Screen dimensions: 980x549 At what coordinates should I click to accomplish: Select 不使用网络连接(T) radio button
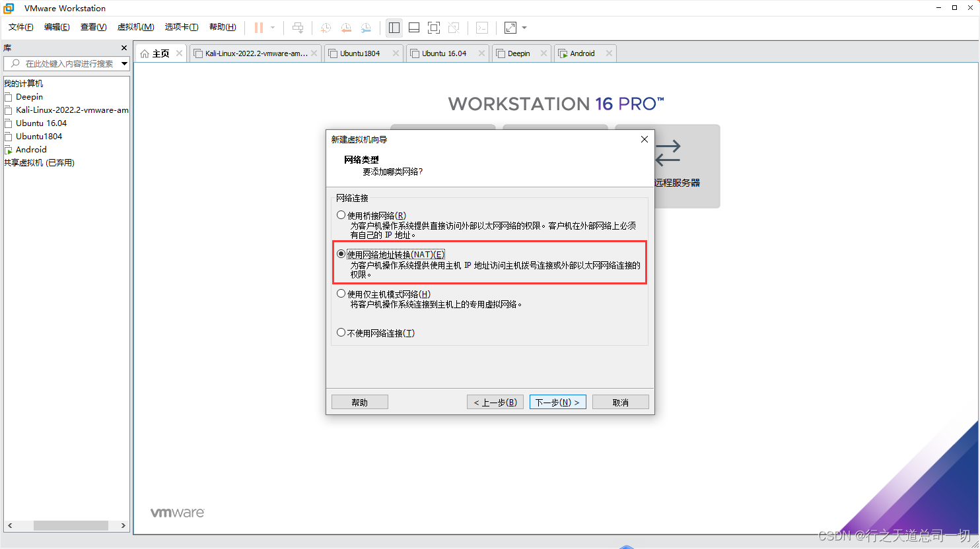pos(341,333)
